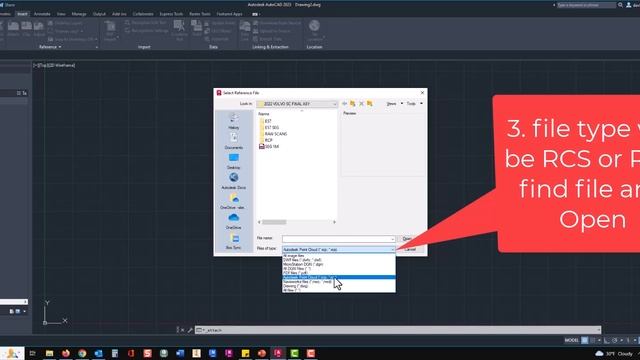Viewport: 640px width, 360px height.
Task: Click the command line customize wrench icon
Action: [x=190, y=330]
